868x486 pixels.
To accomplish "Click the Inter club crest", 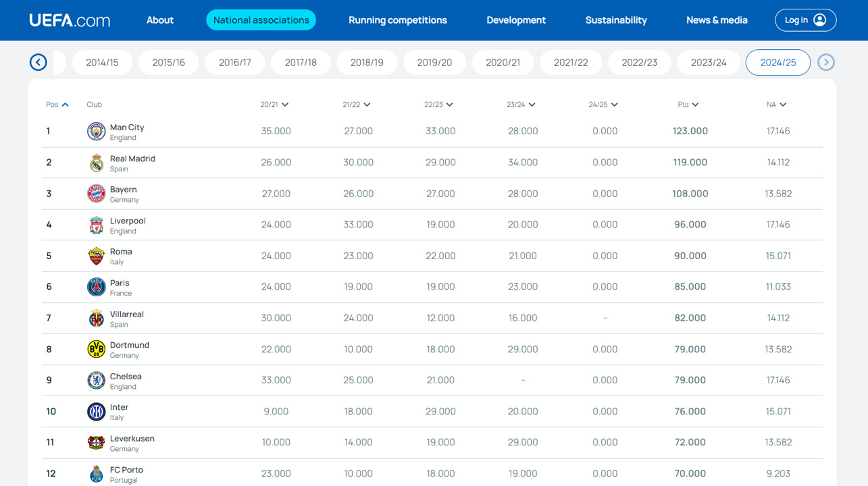I will tap(97, 411).
